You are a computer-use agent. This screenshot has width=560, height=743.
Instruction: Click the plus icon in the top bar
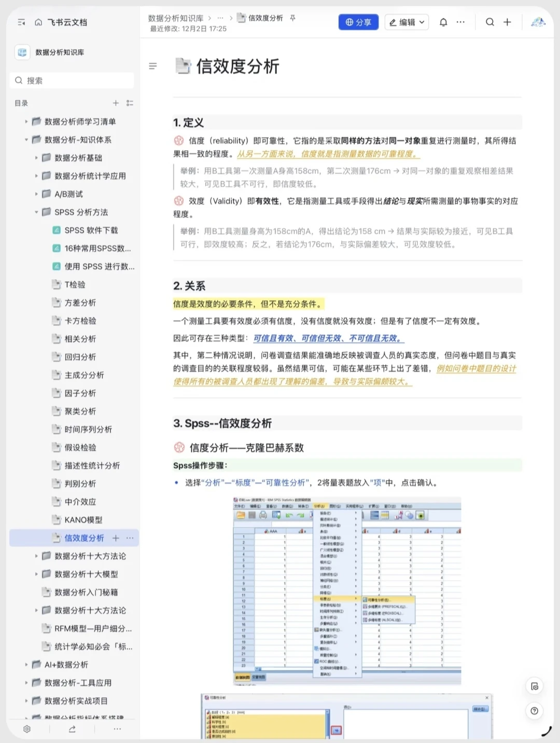click(x=507, y=22)
